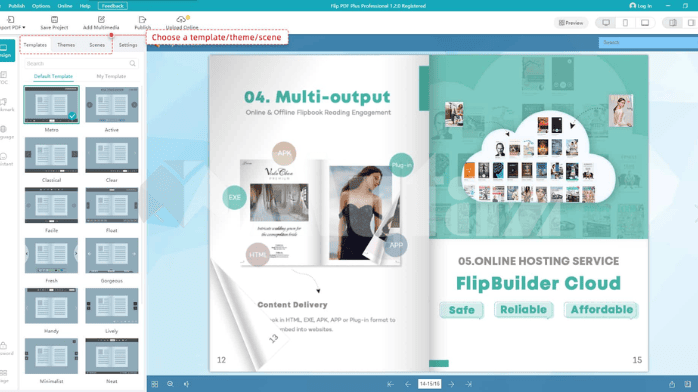The image size is (698, 392).
Task: Select the My Template tab
Action: coord(111,77)
